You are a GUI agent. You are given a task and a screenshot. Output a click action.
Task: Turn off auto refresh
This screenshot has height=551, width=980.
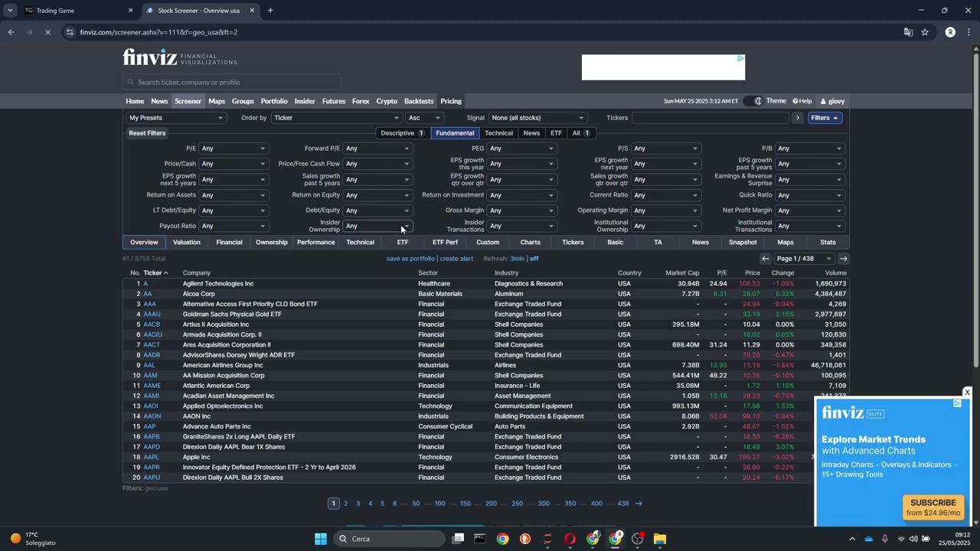click(x=534, y=259)
